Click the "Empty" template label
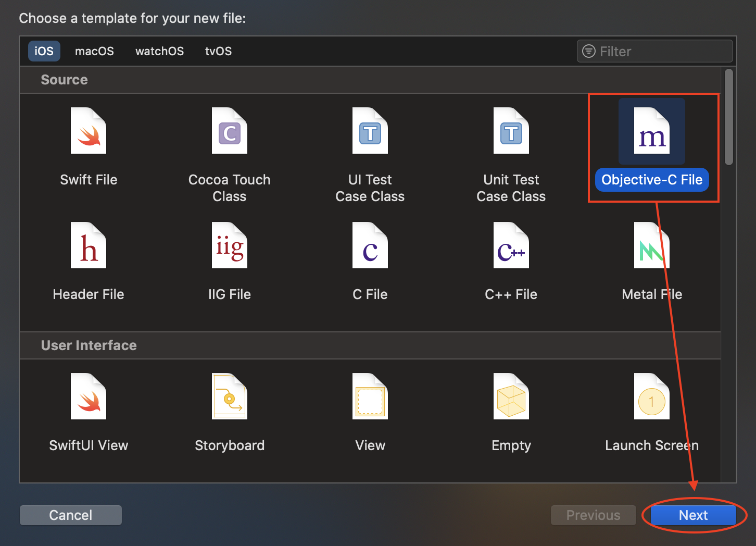Viewport: 756px width, 546px height. coord(511,445)
